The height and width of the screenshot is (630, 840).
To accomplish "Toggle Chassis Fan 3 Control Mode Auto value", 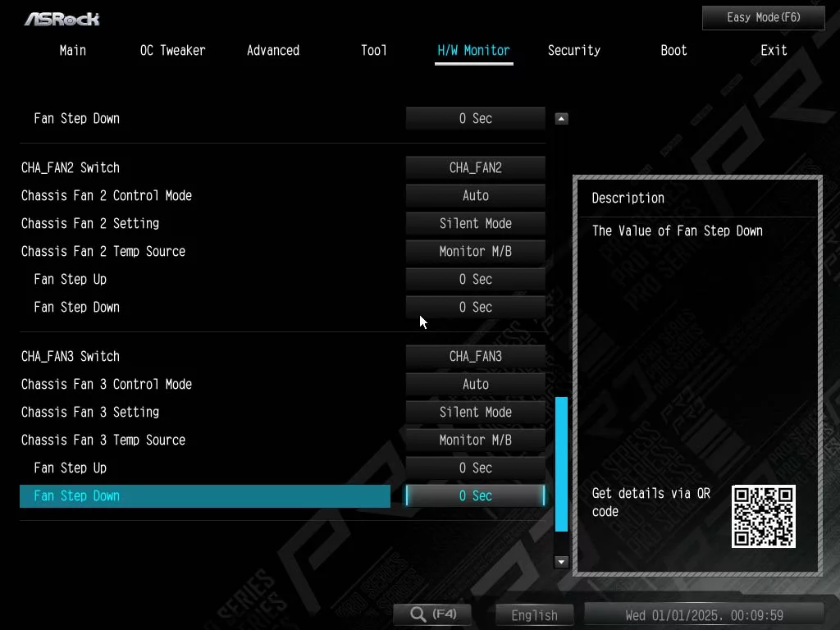I will [475, 385].
